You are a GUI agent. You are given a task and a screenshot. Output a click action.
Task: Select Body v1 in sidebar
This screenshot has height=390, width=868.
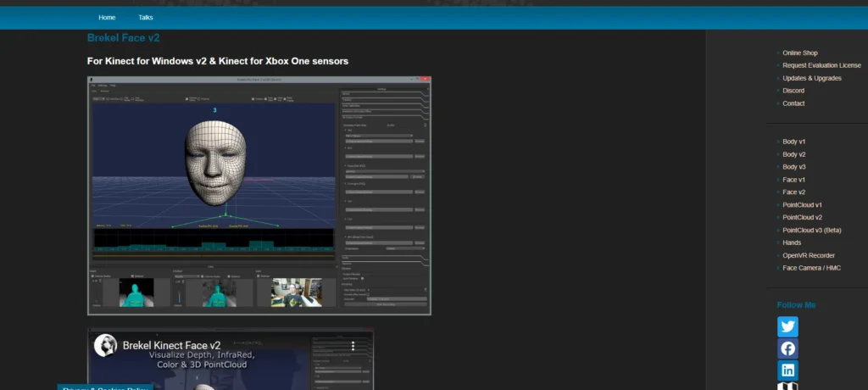coord(793,142)
